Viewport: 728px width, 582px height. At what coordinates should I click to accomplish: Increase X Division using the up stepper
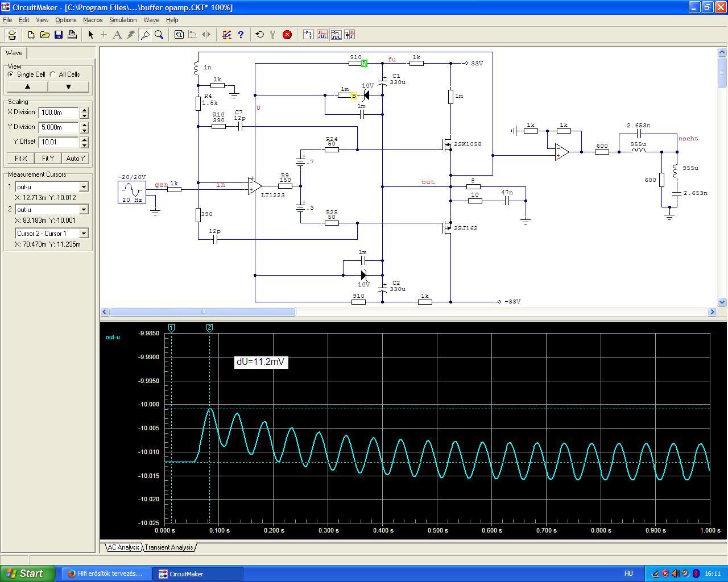pyautogui.click(x=84, y=110)
